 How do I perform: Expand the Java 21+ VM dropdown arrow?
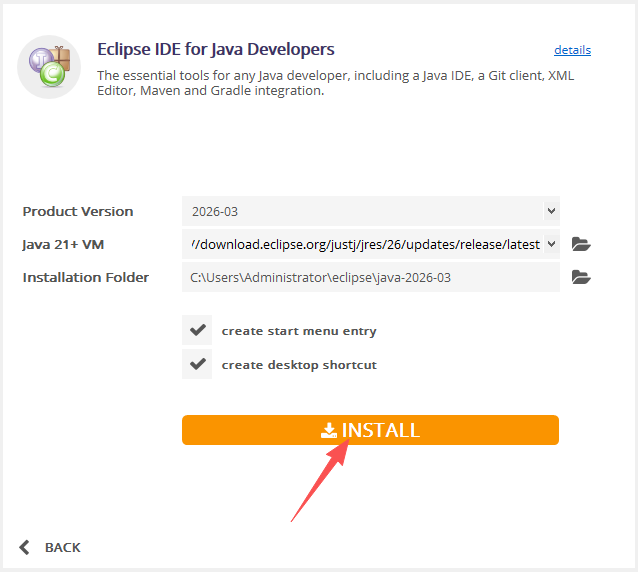click(x=551, y=244)
